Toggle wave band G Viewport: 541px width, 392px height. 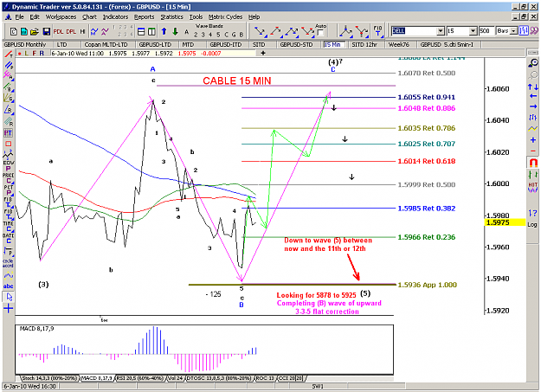234,35
